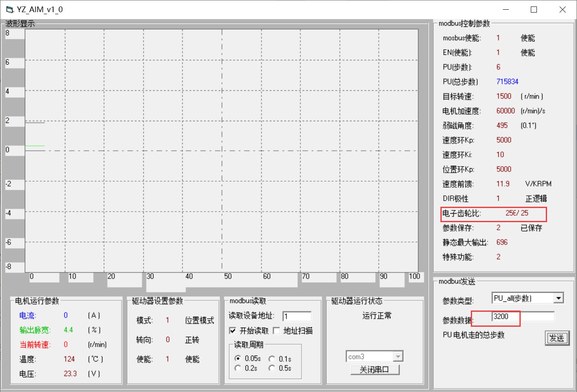Click the PU(总步数) value 715834
This screenshot has width=577, height=392.
click(507, 81)
